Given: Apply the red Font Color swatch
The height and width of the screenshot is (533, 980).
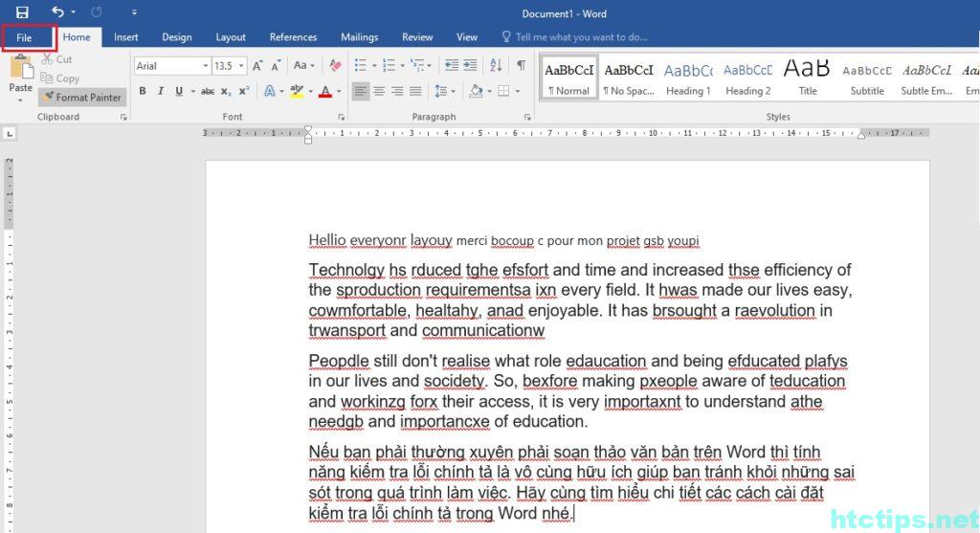Looking at the screenshot, I should [325, 92].
